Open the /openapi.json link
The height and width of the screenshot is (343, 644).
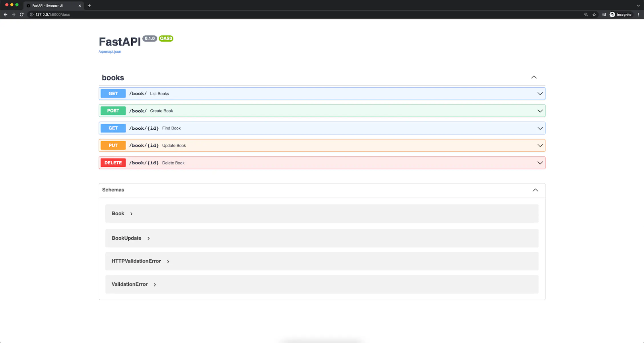click(110, 51)
